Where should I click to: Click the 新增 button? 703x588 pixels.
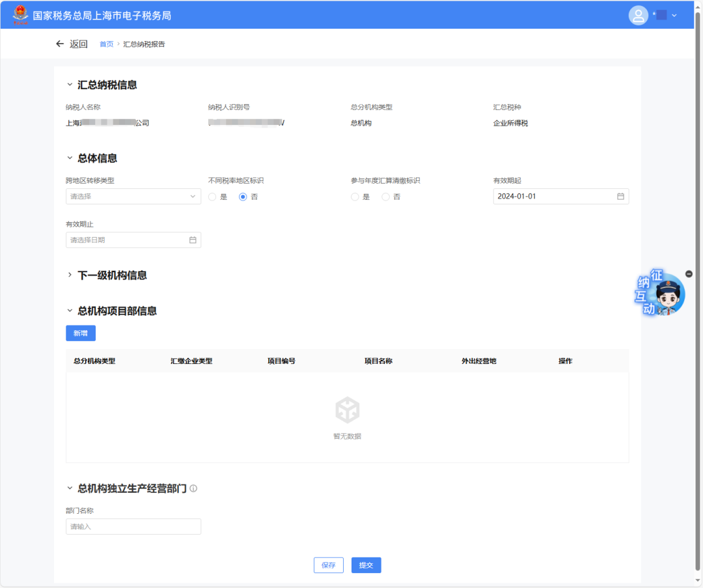[x=80, y=333]
